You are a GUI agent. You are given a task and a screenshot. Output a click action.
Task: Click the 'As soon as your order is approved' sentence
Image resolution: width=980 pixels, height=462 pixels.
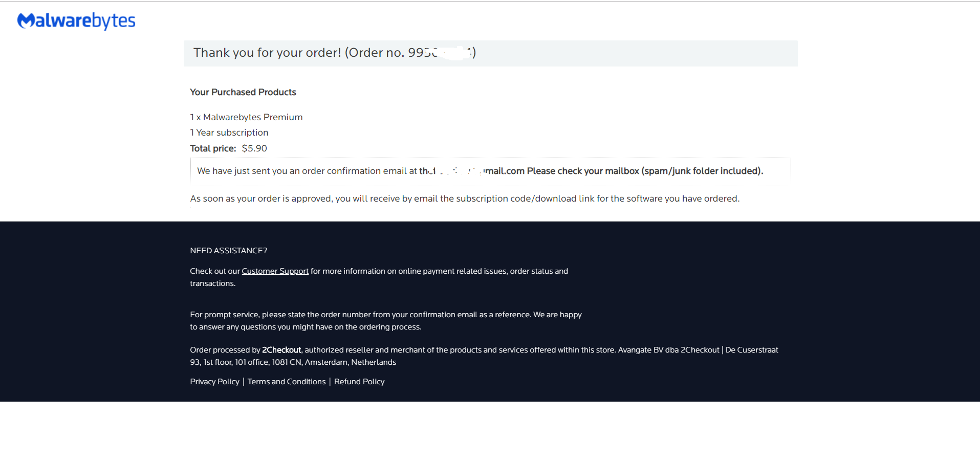(x=464, y=199)
